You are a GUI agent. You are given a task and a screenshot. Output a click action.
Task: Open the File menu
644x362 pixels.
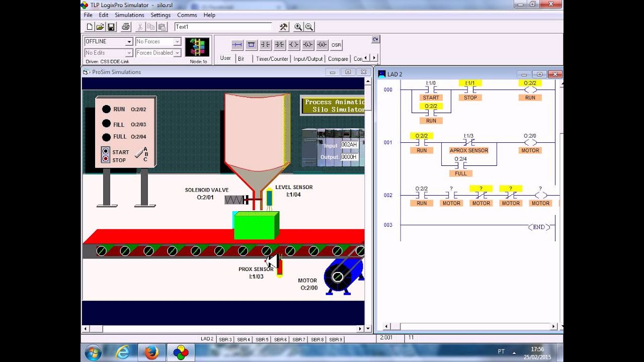(88, 15)
